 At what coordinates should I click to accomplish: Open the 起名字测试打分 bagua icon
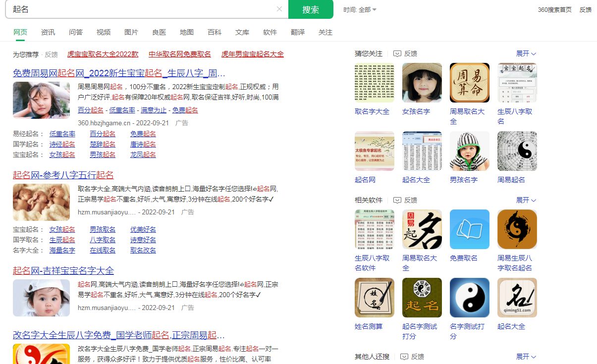(x=422, y=298)
